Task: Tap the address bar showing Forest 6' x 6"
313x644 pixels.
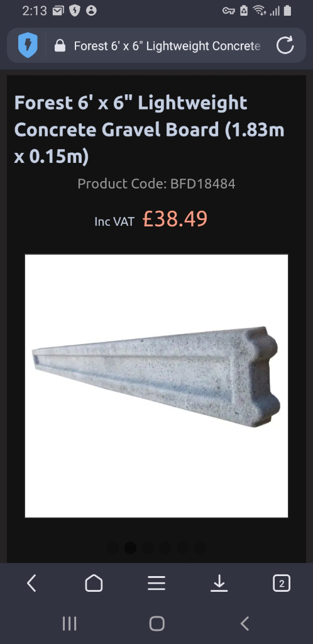Action: coord(167,45)
